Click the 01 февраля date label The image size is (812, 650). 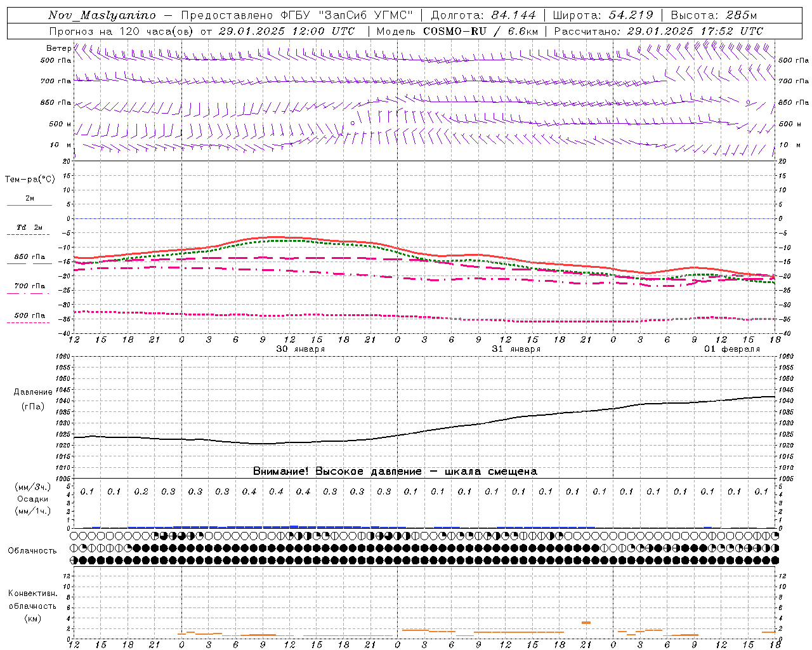732,349
